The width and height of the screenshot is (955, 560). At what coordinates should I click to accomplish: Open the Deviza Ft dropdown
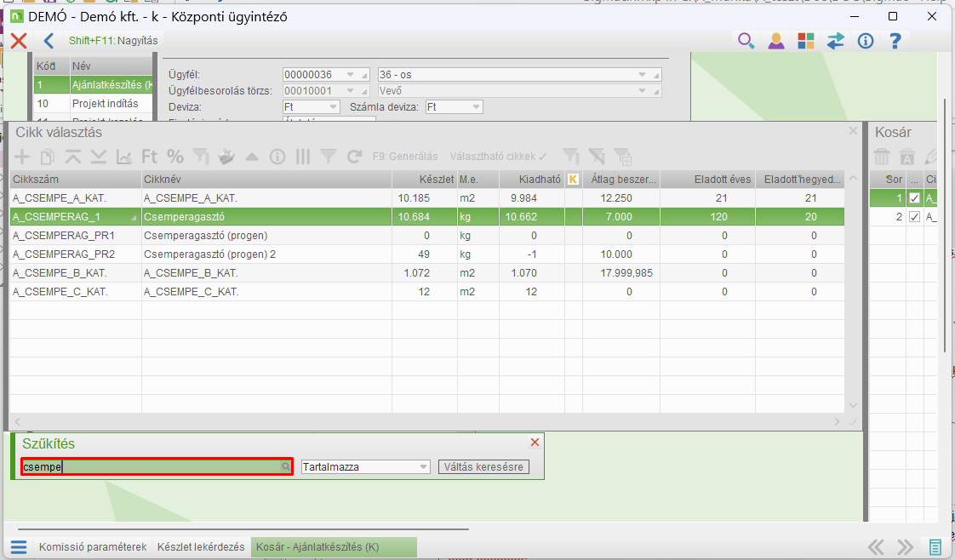tap(333, 107)
